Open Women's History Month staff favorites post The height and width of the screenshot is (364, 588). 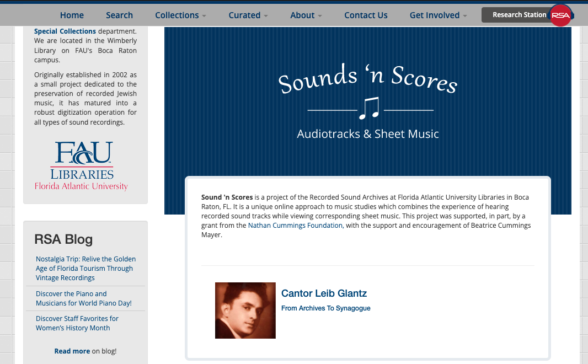(x=77, y=323)
